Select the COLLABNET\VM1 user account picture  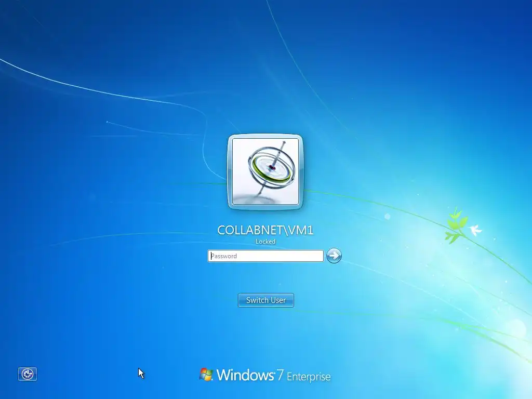pos(265,171)
